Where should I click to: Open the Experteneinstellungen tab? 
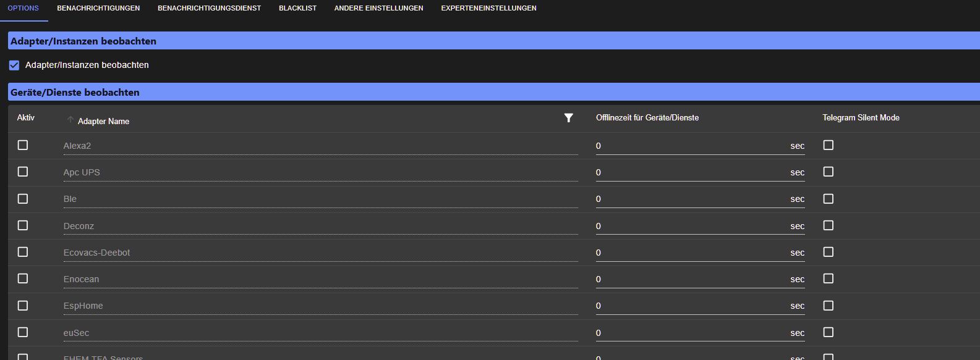(489, 8)
